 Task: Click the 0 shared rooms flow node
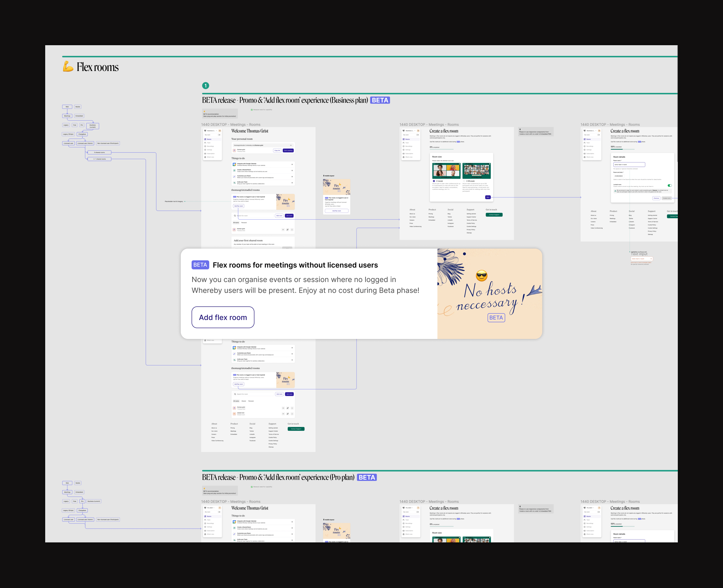99,152
